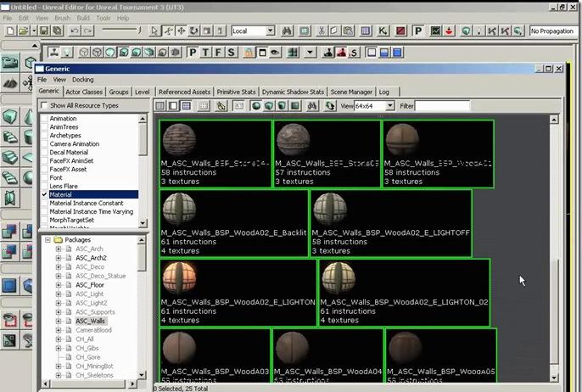The width and height of the screenshot is (582, 392).
Task: Set cylinder preview primitive in browser toolbar
Action: 282,106
